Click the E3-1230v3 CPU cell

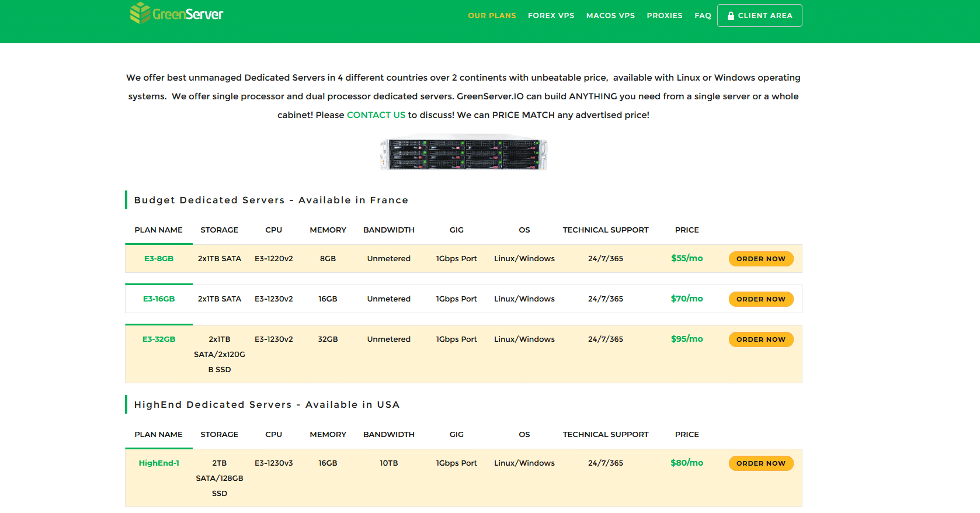click(x=274, y=463)
